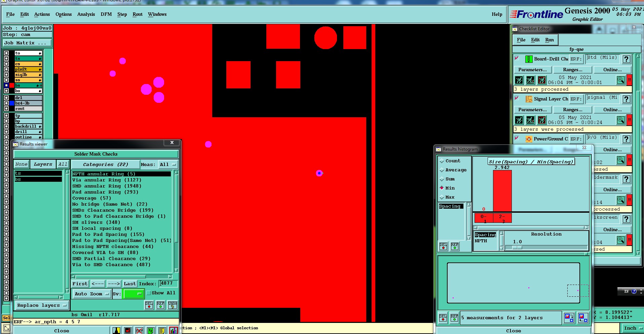
Task: Click the UNDO icon in Results viewer
Action: pyautogui.click(x=173, y=305)
